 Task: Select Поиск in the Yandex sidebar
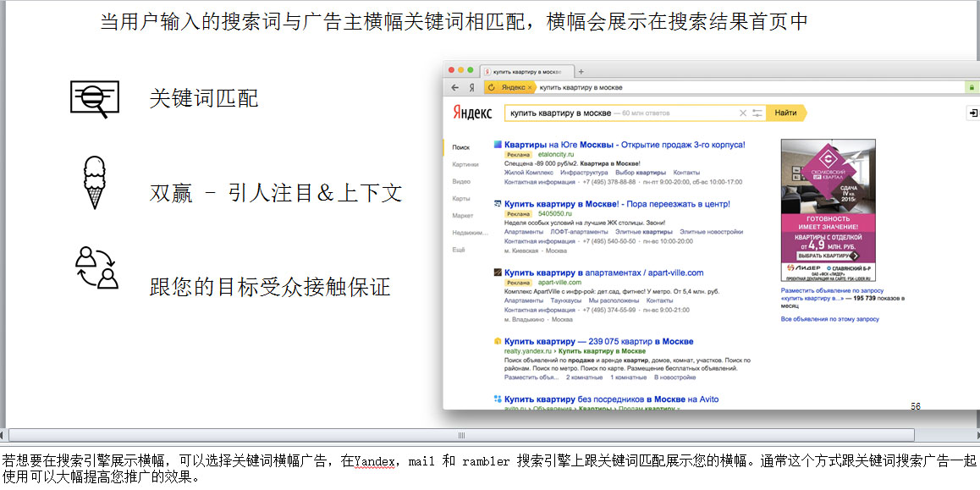pos(460,147)
